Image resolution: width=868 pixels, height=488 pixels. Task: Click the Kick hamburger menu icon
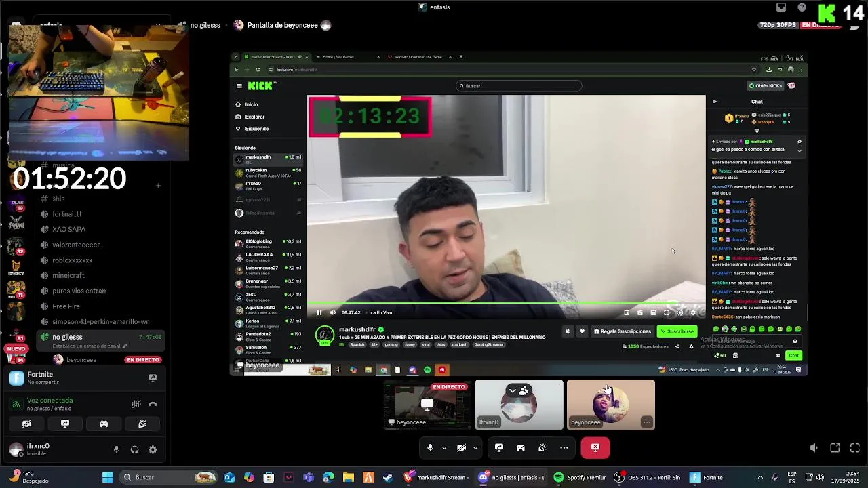click(239, 86)
